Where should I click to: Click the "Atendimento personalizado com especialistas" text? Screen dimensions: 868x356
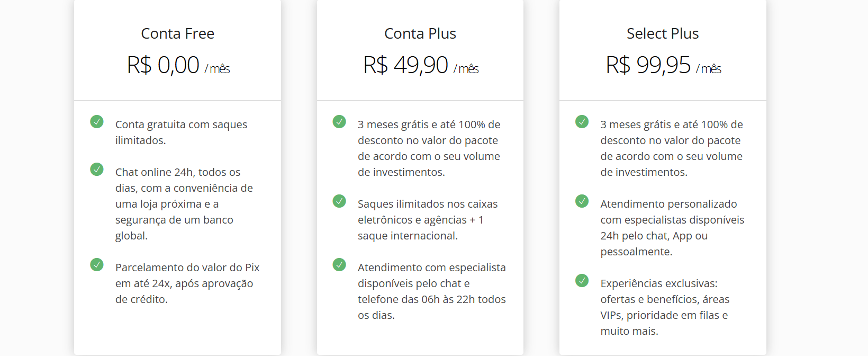point(672,227)
